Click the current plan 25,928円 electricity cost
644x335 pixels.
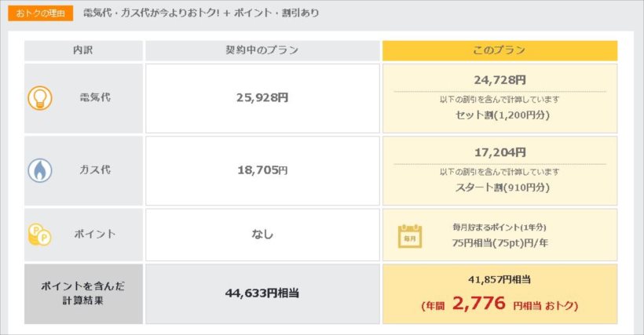point(262,97)
